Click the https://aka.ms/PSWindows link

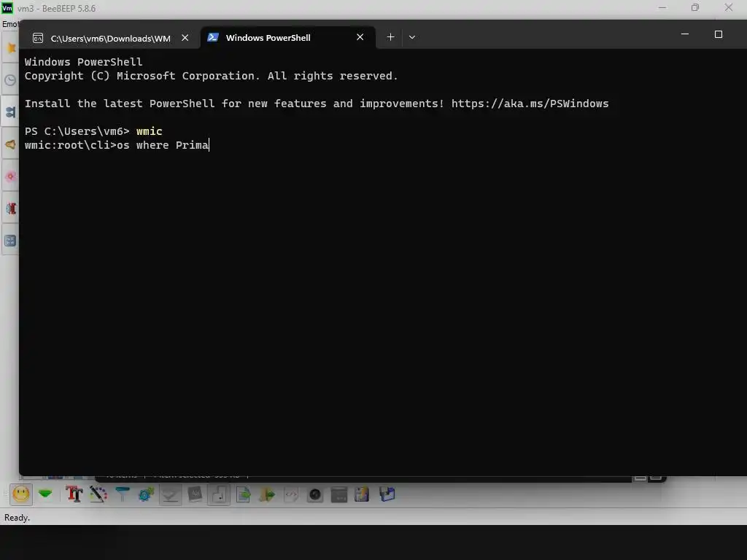click(x=530, y=104)
